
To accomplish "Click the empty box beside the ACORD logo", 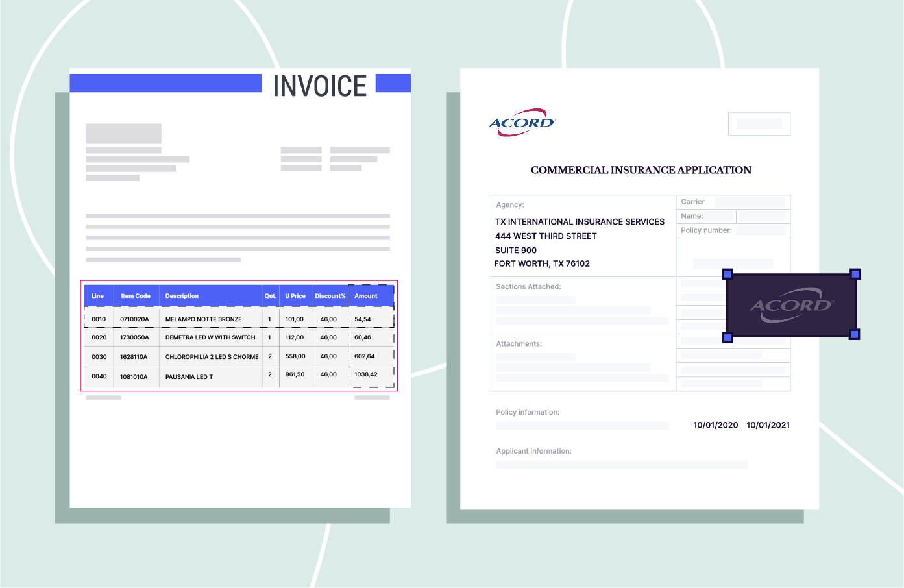I will pos(759,123).
